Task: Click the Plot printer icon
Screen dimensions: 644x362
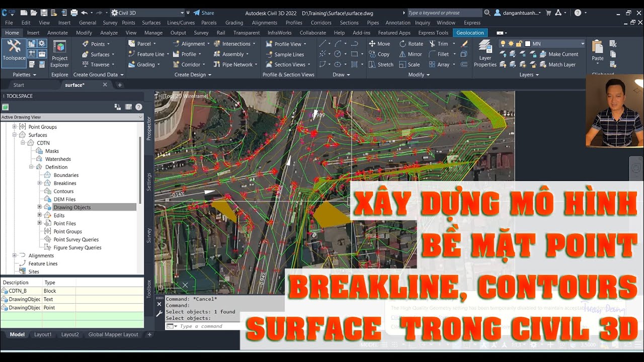Action: coord(74,13)
